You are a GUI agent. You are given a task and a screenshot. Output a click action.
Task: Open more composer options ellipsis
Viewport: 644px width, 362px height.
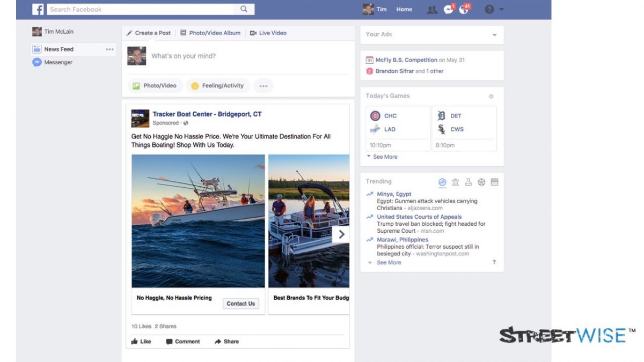coord(264,86)
